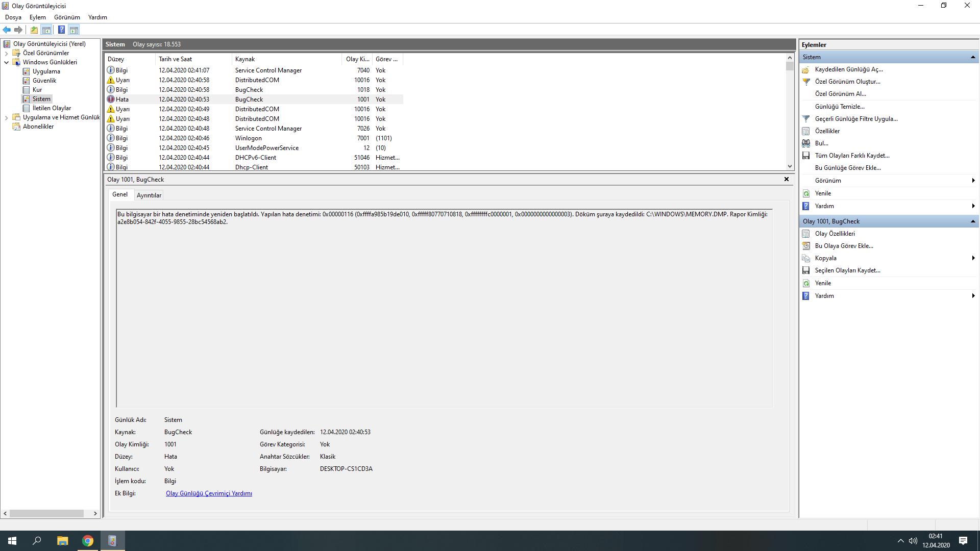980x551 pixels.
Task: Open Chrome from the taskbar
Action: pos(88,541)
